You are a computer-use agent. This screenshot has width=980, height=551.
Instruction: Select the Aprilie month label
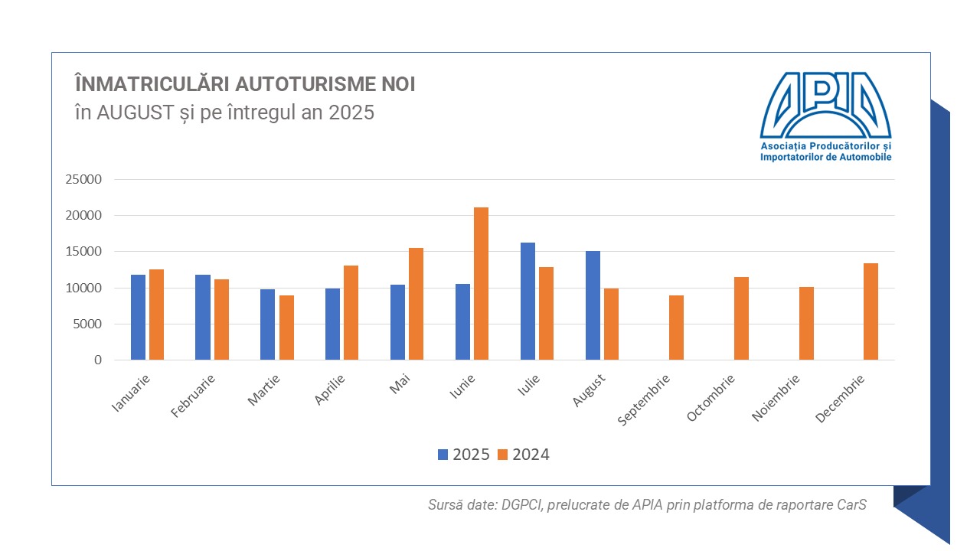pyautogui.click(x=330, y=390)
